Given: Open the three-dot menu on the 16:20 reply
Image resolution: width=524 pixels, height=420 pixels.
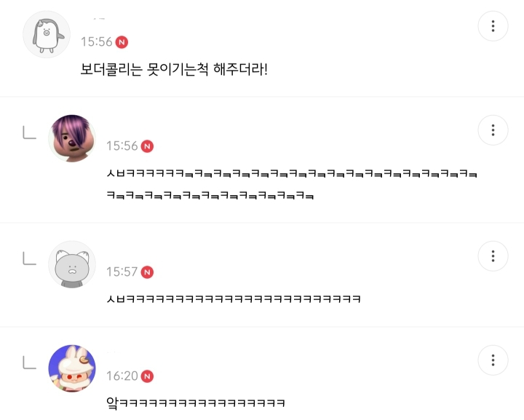Looking at the screenshot, I should (x=493, y=360).
